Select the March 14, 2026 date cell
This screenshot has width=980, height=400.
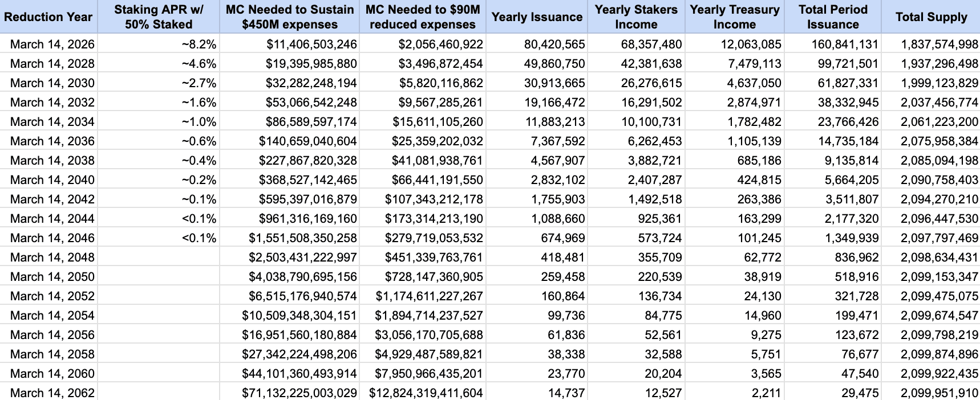pos(52,44)
